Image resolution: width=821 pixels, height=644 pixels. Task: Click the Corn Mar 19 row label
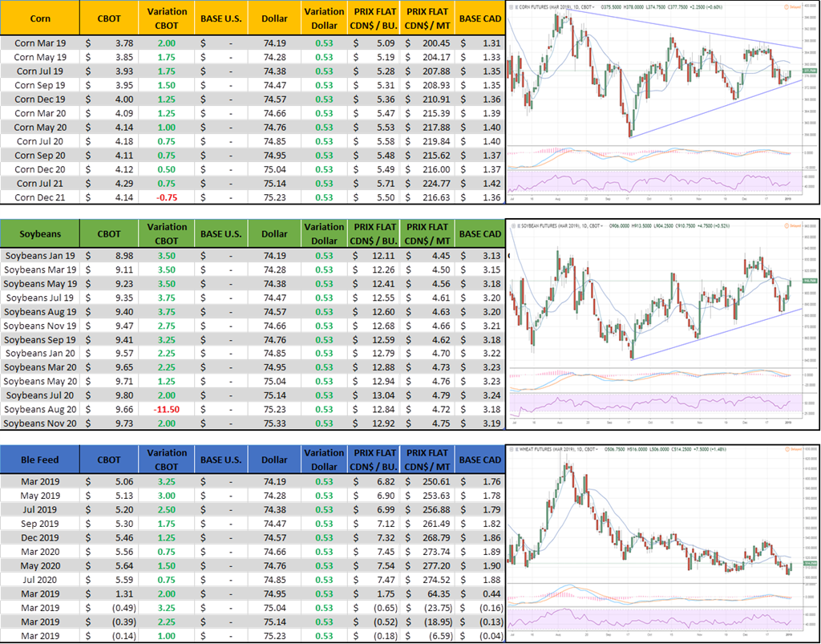pyautogui.click(x=40, y=43)
